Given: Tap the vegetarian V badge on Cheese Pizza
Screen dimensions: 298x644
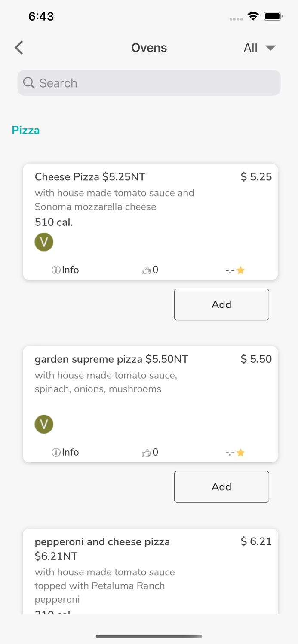Looking at the screenshot, I should point(44,242).
